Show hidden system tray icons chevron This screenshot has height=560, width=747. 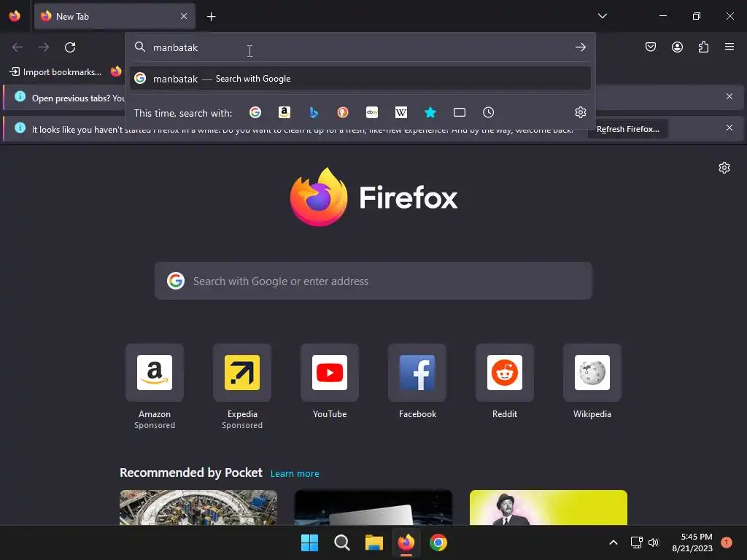pyautogui.click(x=614, y=542)
